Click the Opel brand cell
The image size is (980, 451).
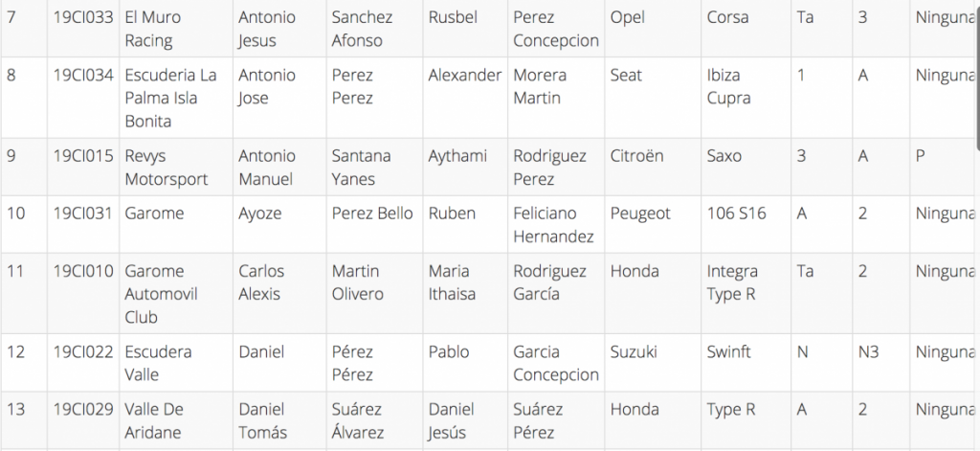[627, 18]
